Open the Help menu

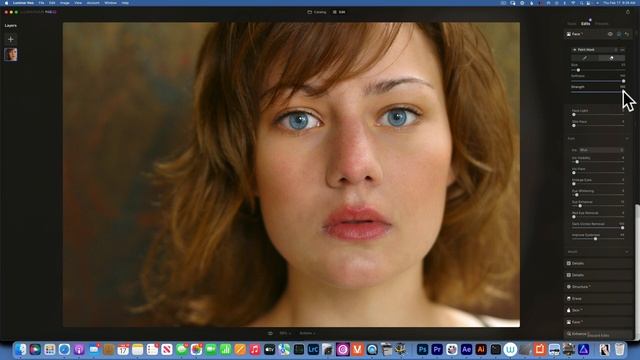coord(125,3)
